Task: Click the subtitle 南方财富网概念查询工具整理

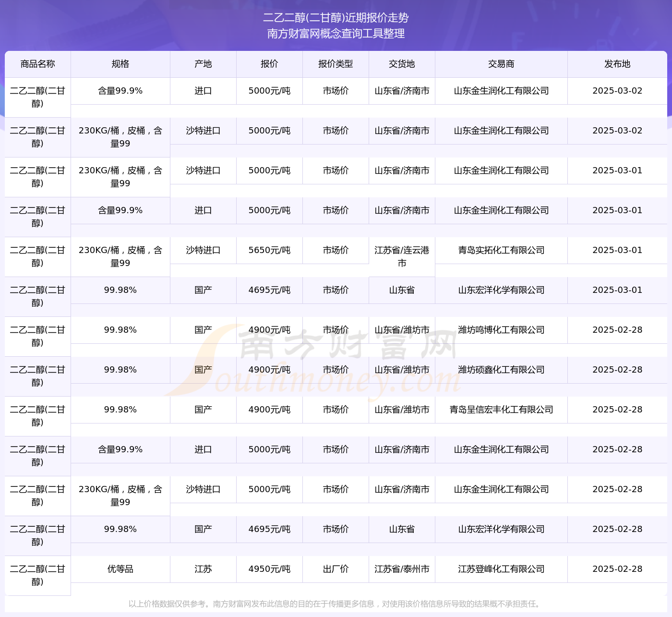Action: pyautogui.click(x=336, y=34)
